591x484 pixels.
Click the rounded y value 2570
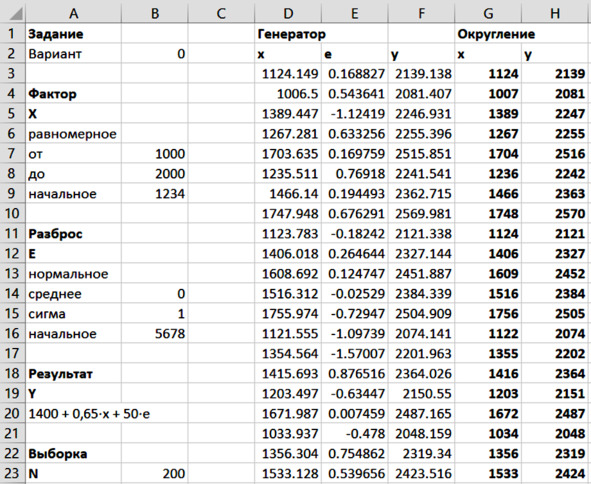(556, 214)
